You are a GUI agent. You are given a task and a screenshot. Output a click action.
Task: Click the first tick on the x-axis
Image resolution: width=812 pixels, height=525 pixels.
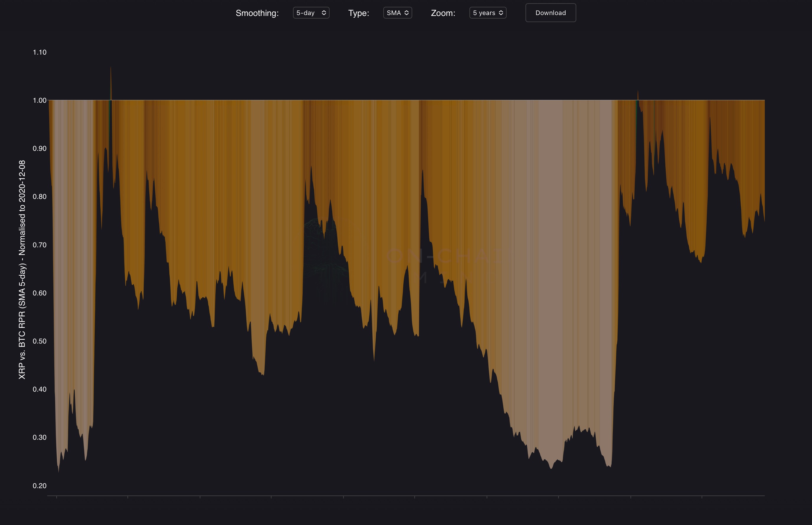click(57, 497)
